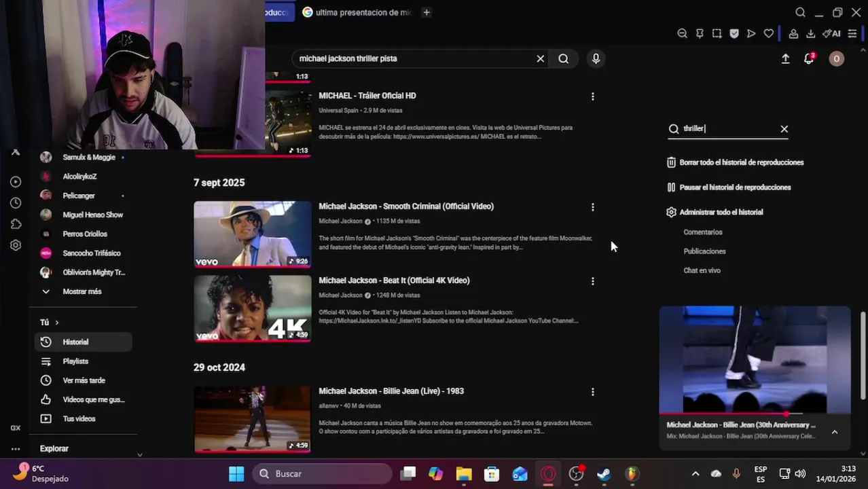The image size is (868, 489).
Task: Open the AI assistant toolbar icon
Action: click(x=831, y=33)
